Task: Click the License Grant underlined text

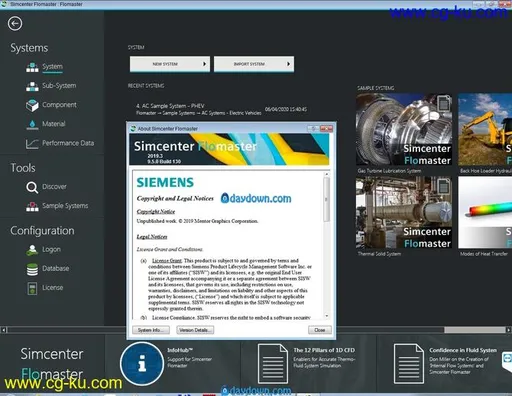Action: tap(167, 261)
